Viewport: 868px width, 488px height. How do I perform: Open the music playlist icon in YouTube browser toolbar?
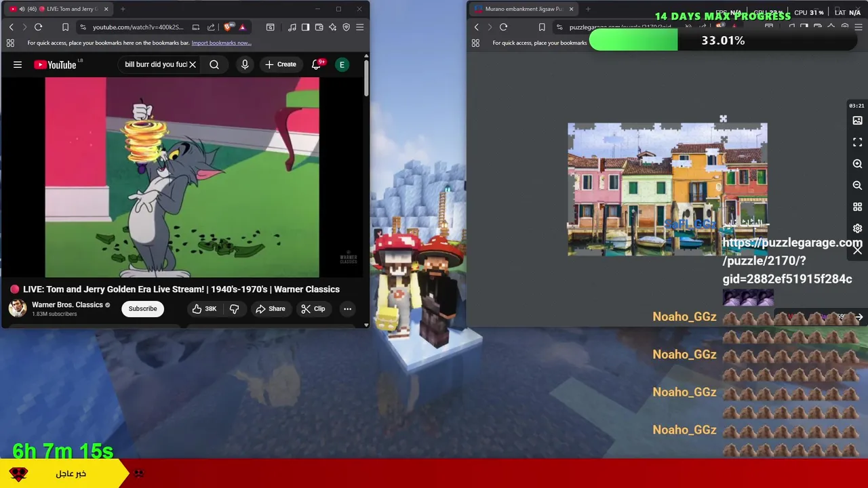coord(292,27)
